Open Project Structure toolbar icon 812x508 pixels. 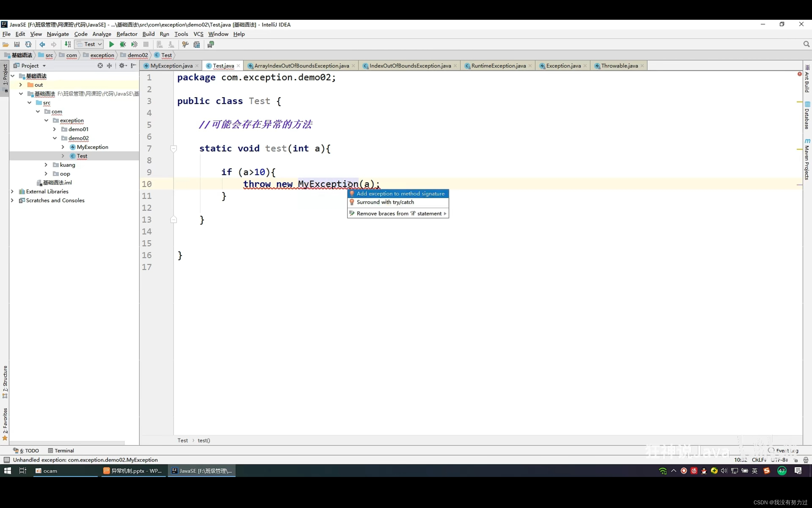tap(197, 44)
